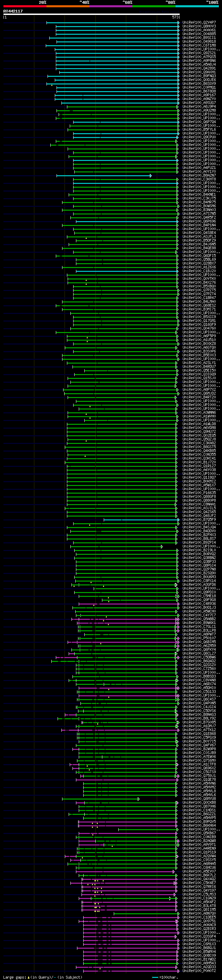The width and height of the screenshot is (222, 980).
Task: Select the UniRef100_Q9ZS21 label
Action: pyautogui.click(x=199, y=53)
